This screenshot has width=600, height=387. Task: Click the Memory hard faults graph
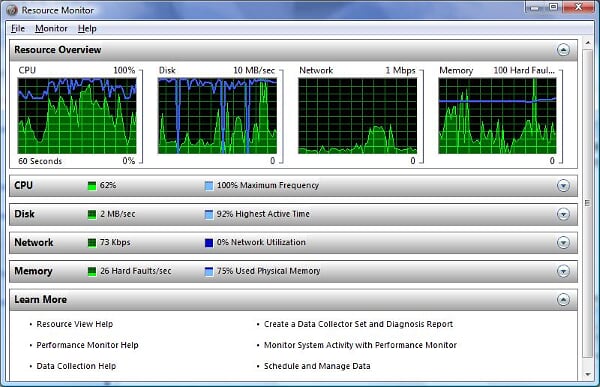[x=497, y=116]
